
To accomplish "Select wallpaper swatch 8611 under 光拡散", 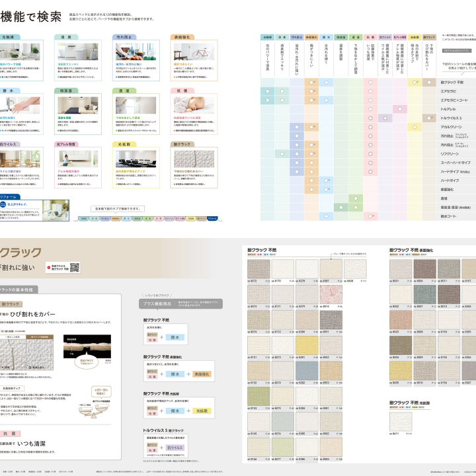I will pos(400,420).
